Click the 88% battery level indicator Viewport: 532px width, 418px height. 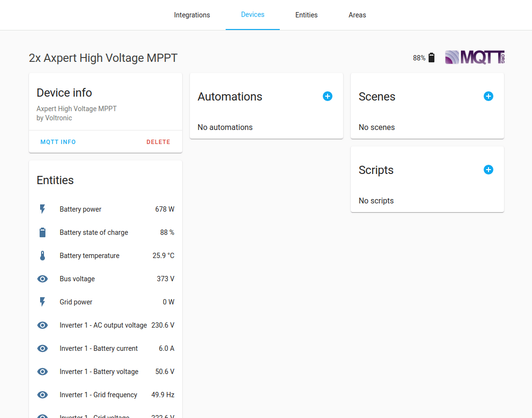point(418,57)
